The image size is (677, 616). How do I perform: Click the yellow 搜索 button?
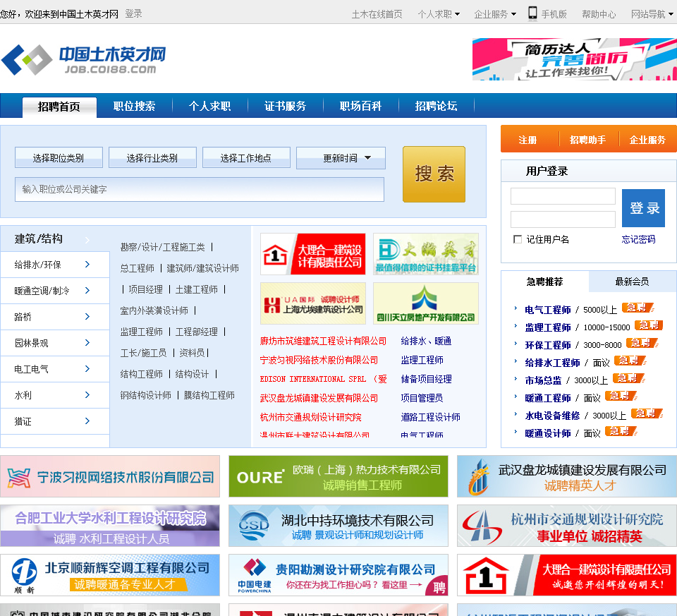434,174
